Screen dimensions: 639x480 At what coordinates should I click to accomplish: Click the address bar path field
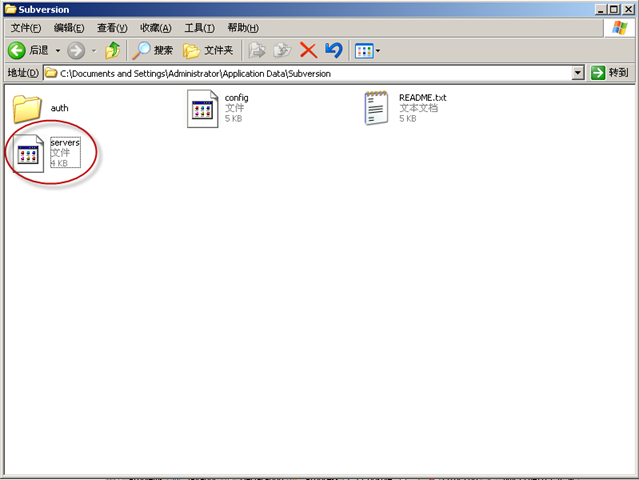coord(308,73)
